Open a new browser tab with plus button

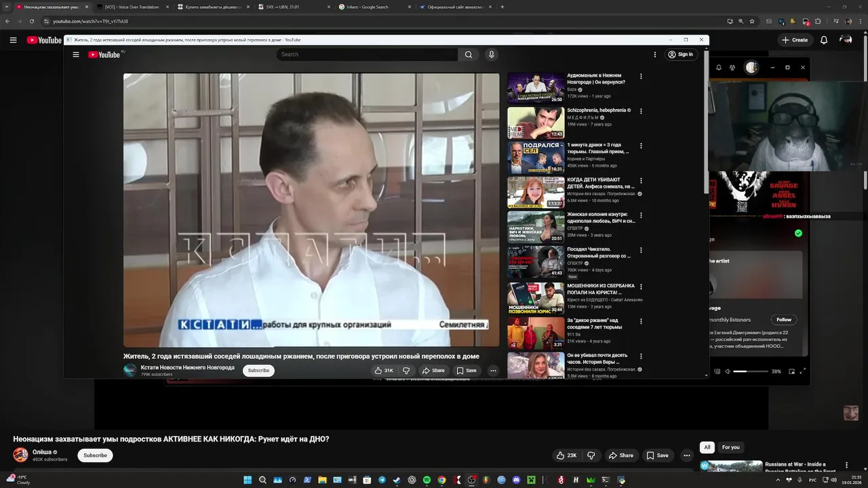[x=502, y=7]
